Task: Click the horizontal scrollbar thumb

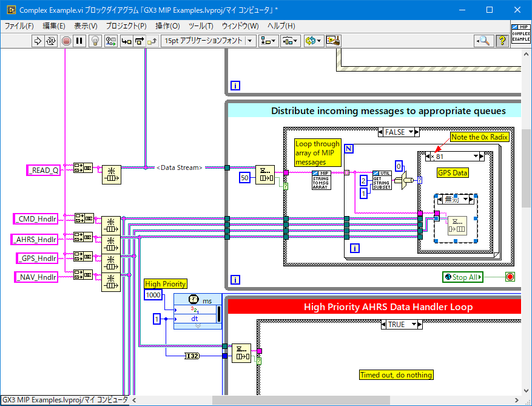Action: 301,400
